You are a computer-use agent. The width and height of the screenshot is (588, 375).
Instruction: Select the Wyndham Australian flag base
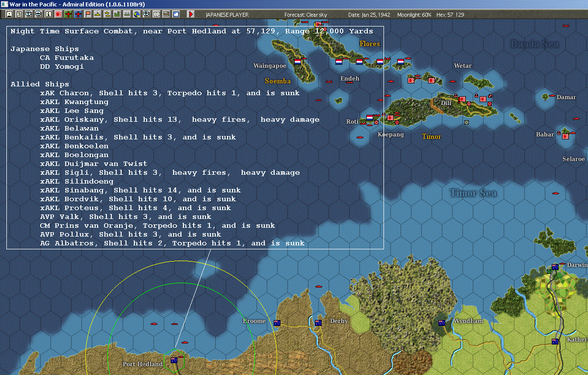pos(442,323)
